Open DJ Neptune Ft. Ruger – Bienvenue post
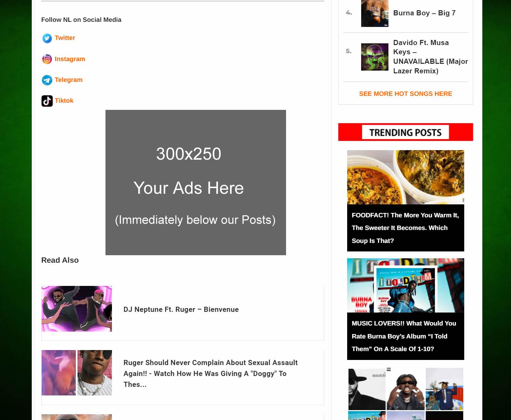The image size is (511, 420). click(181, 309)
